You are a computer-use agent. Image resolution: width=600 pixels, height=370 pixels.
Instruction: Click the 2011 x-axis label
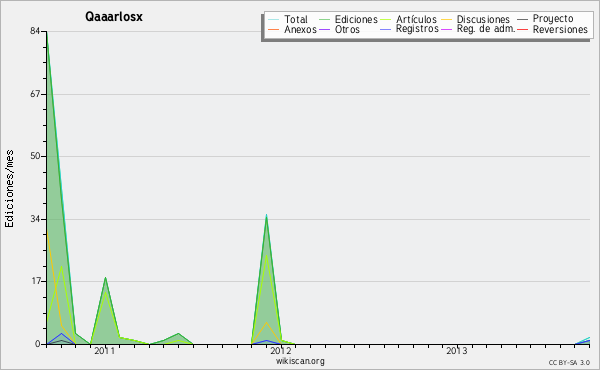104,351
